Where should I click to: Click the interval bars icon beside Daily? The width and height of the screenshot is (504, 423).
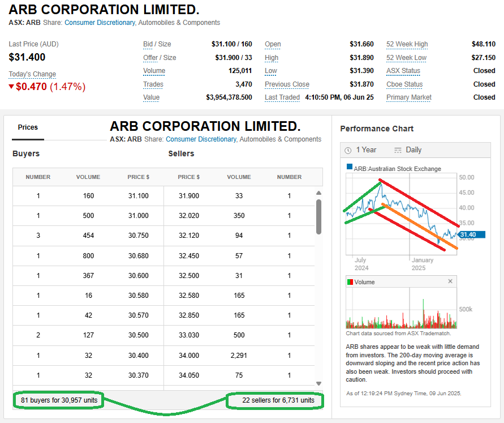coord(398,150)
